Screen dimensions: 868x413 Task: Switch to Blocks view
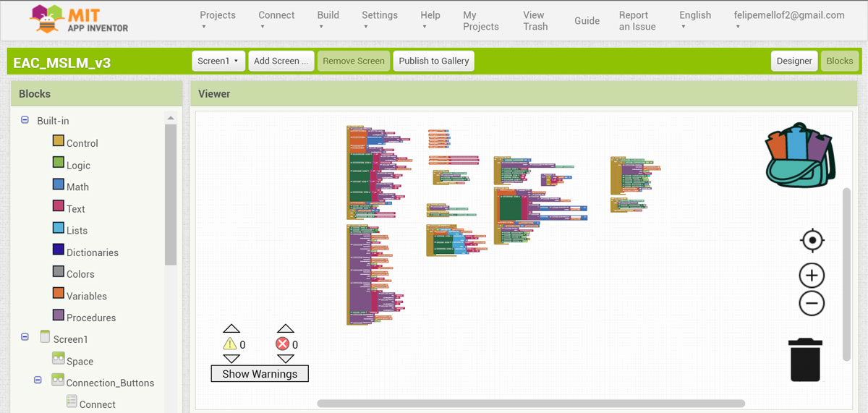tap(839, 61)
